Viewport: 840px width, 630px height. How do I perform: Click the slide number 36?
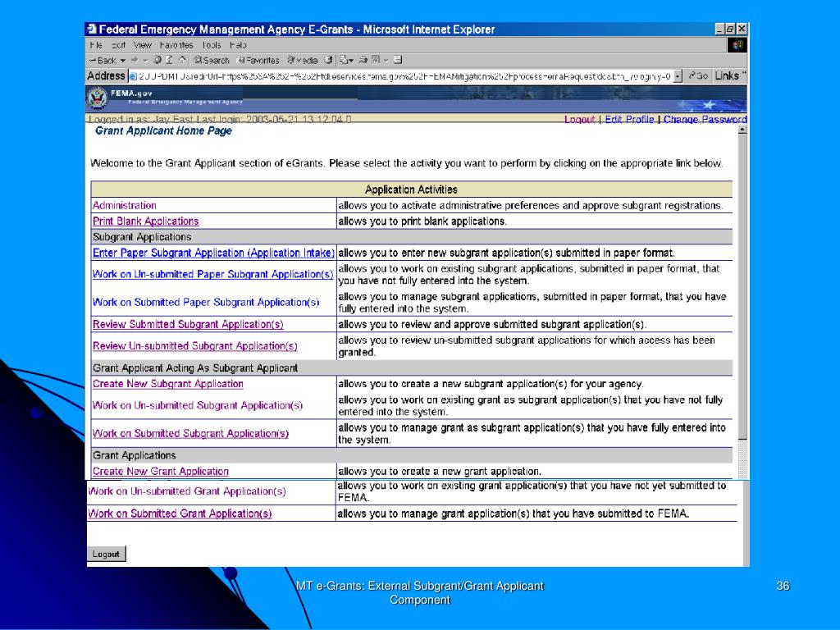[783, 586]
